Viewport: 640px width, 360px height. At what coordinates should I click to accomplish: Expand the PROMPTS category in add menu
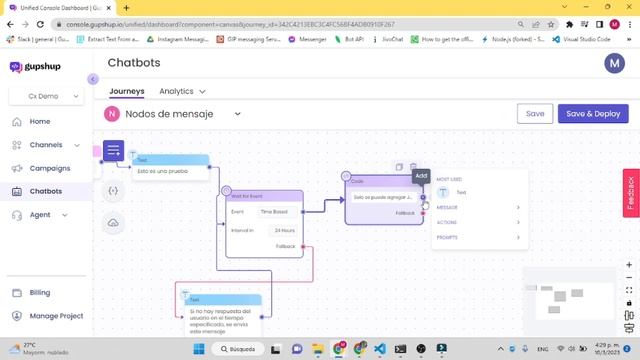point(478,238)
